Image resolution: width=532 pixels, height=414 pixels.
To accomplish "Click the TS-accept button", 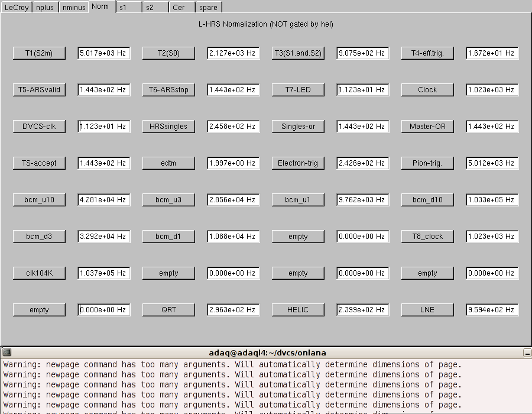I will (39, 163).
